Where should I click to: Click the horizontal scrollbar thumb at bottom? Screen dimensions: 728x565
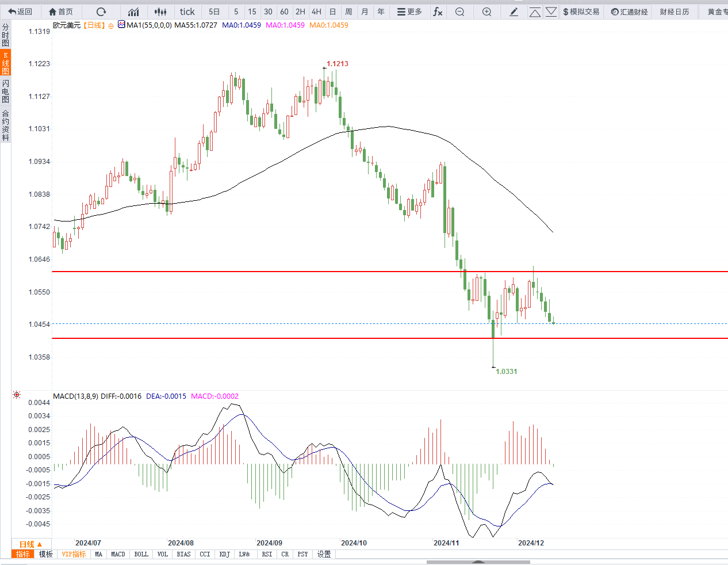click(x=478, y=562)
